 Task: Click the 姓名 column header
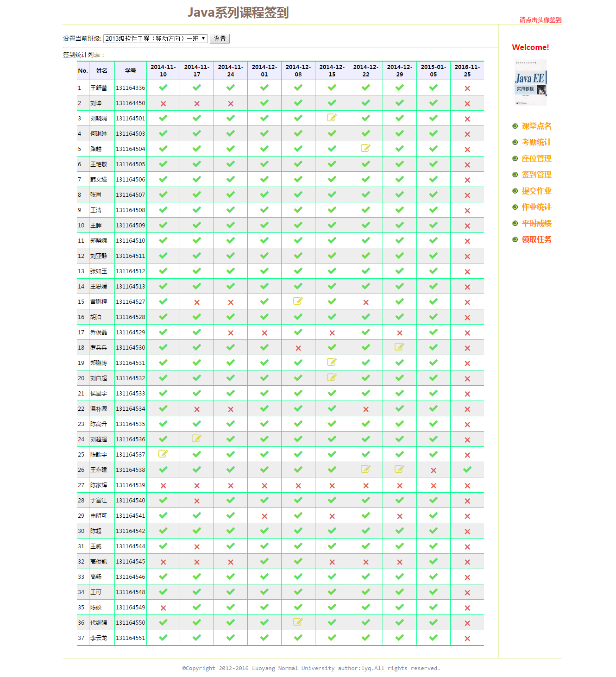102,71
